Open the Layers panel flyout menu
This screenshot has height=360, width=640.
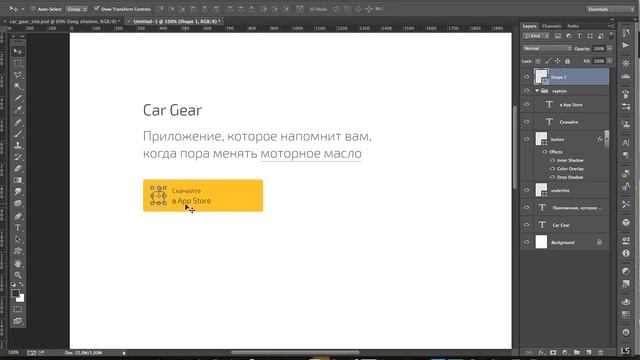(610, 26)
